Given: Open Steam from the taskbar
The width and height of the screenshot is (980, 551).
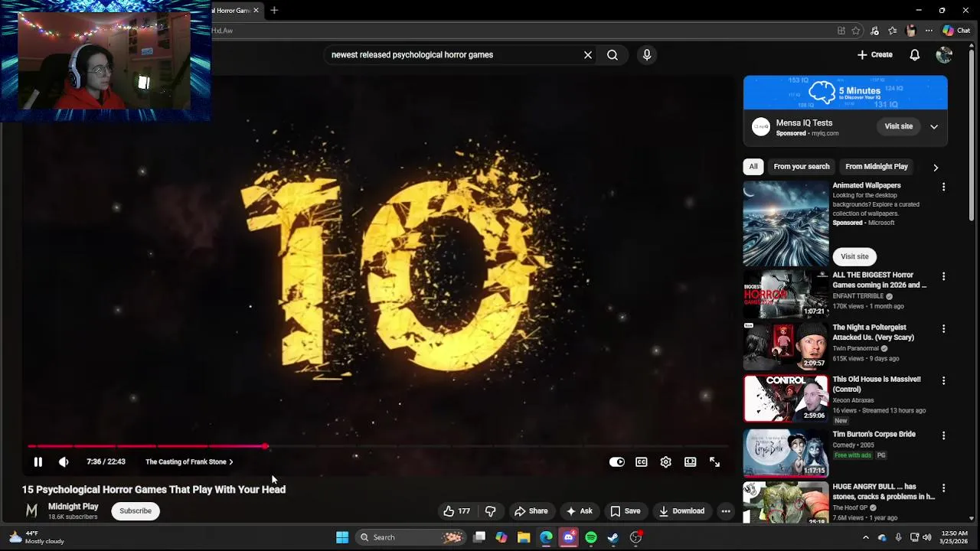Looking at the screenshot, I should [x=613, y=537].
